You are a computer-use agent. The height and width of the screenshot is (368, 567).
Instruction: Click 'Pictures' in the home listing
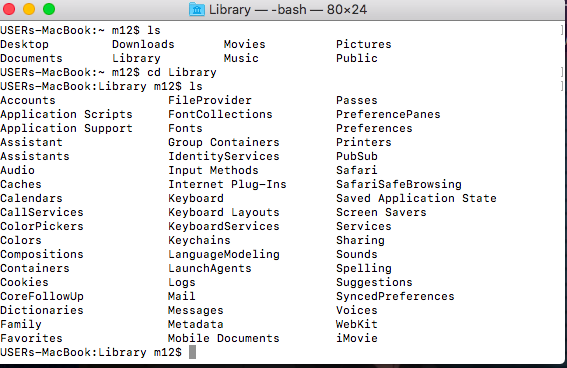364,44
